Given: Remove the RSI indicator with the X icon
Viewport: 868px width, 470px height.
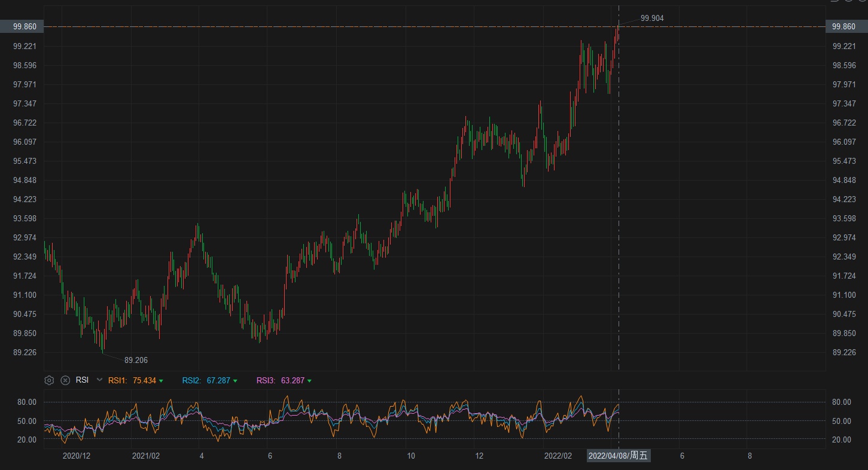Looking at the screenshot, I should pyautogui.click(x=65, y=380).
